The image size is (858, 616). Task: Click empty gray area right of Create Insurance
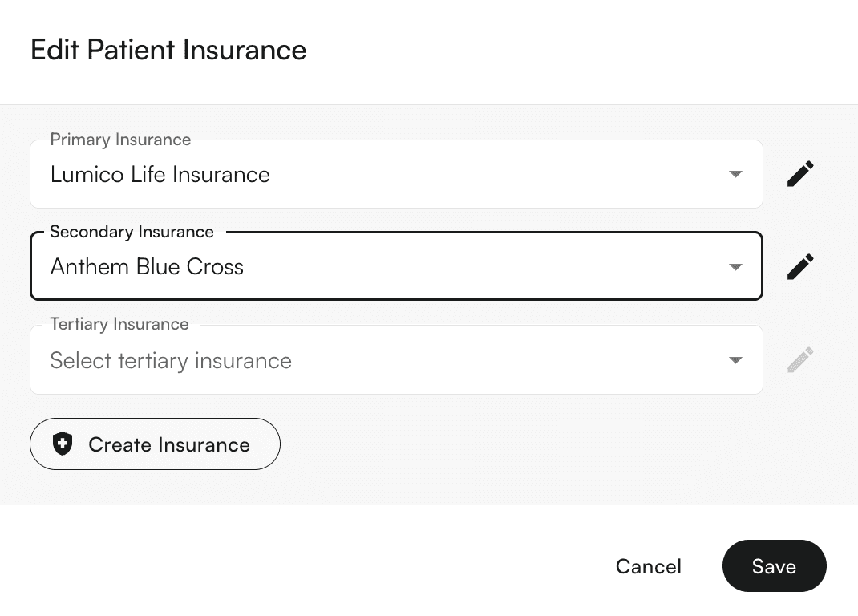tap(521, 444)
